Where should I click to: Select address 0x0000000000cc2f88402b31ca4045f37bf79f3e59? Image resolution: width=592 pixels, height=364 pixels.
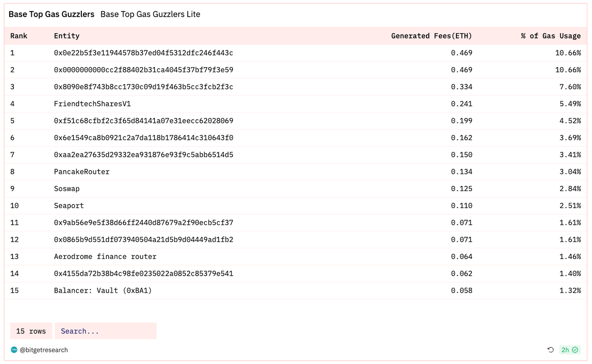click(x=143, y=70)
